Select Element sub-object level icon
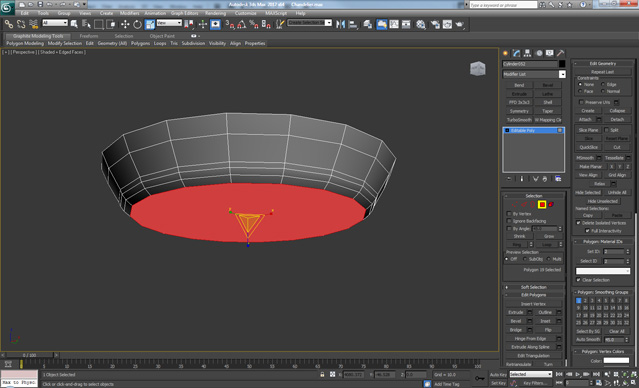The height and width of the screenshot is (388, 639). click(551, 205)
